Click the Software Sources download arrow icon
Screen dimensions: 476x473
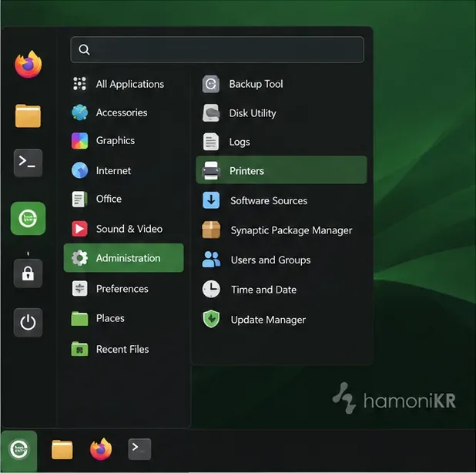tap(211, 200)
